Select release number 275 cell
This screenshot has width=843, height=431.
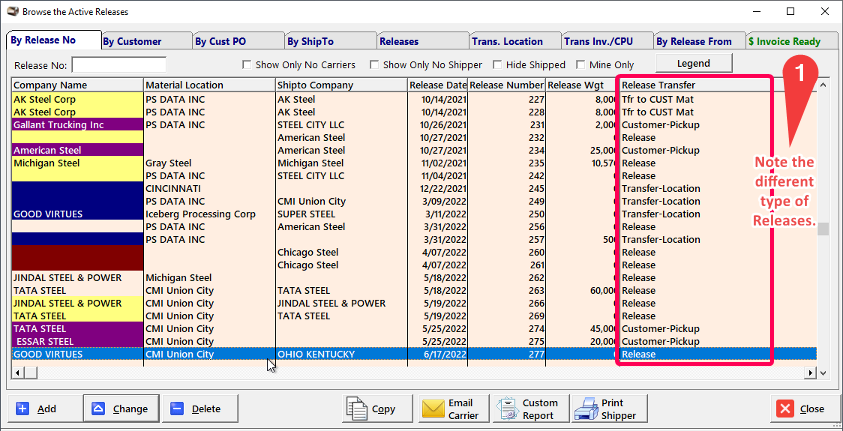click(506, 341)
